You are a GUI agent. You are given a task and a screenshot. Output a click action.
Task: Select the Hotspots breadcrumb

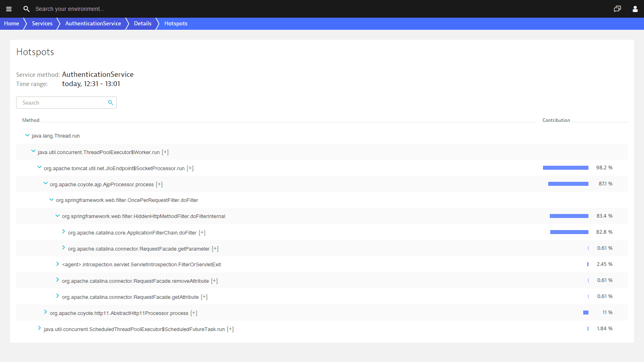[x=176, y=23]
